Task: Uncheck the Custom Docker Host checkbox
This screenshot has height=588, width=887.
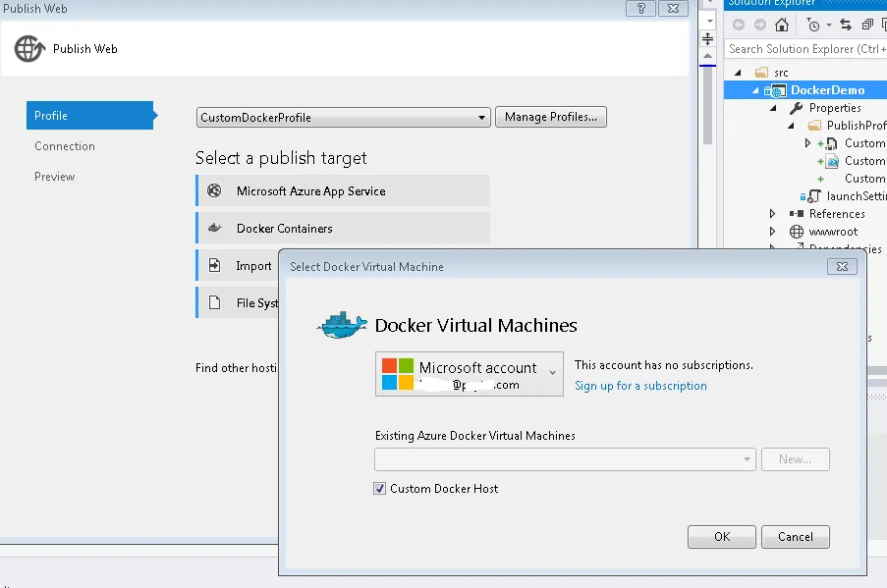Action: [379, 489]
